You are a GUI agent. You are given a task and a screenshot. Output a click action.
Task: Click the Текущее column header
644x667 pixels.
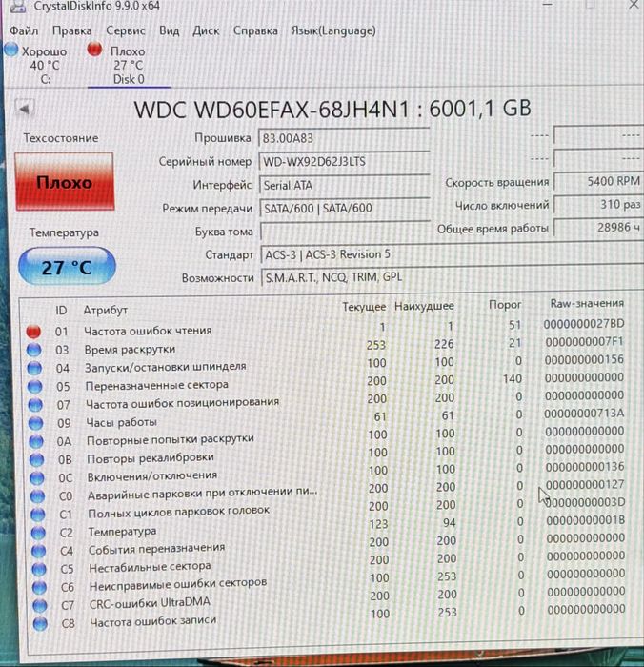(x=364, y=307)
